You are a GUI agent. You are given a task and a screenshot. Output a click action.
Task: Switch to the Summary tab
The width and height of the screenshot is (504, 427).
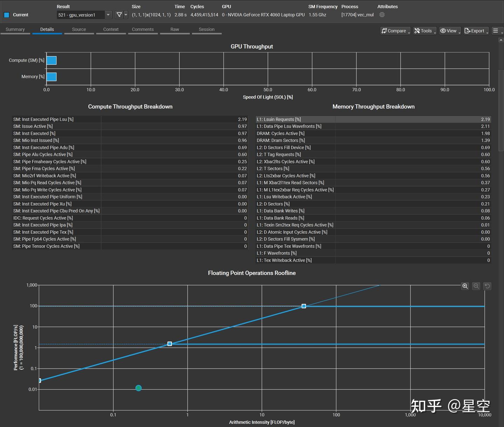pos(15,29)
